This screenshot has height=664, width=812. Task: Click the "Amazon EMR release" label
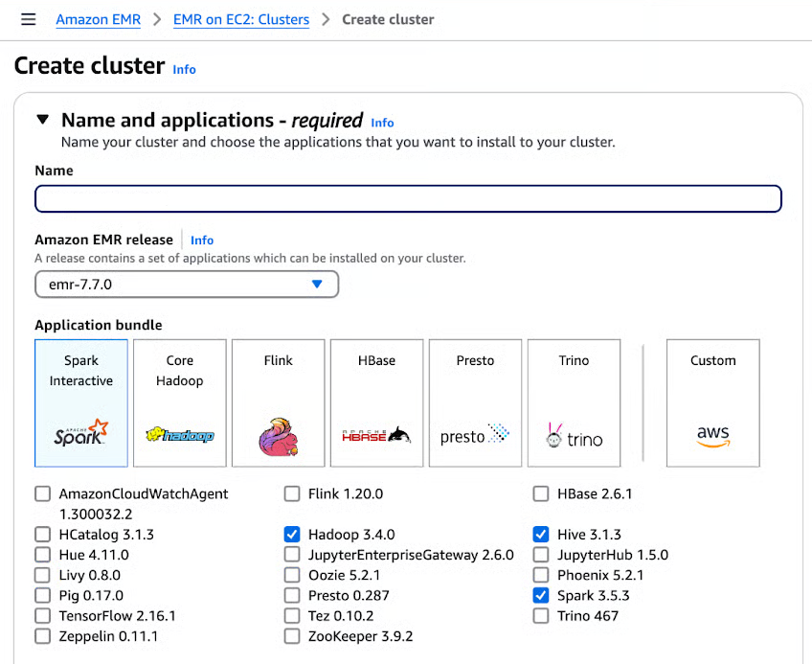coord(104,240)
